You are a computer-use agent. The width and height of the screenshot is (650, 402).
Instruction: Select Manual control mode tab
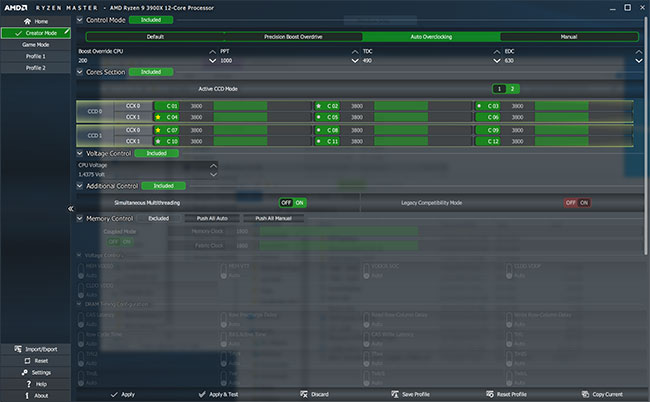tap(569, 37)
